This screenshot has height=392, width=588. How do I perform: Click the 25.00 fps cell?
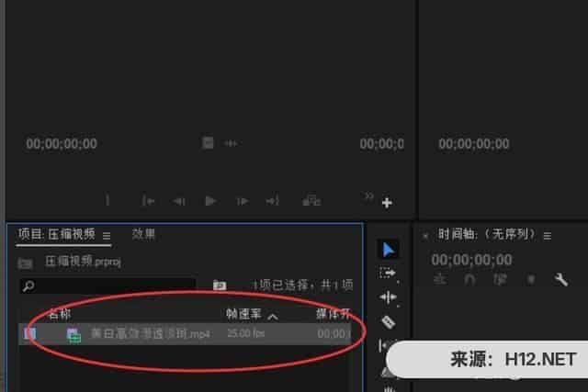246,333
